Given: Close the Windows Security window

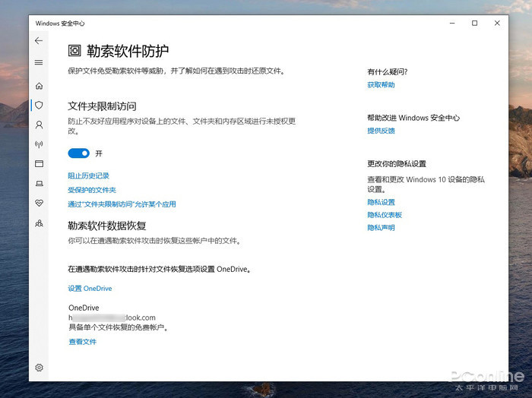Looking at the screenshot, I should coord(497,23).
